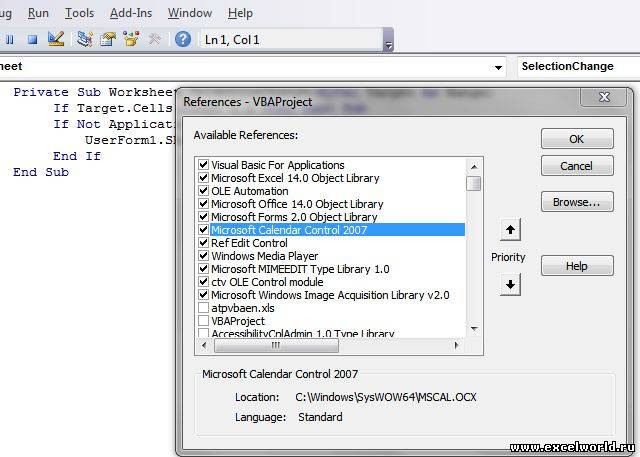Click vertical scrollbar thumb in references list
The width and height of the screenshot is (640, 457).
coord(474,183)
